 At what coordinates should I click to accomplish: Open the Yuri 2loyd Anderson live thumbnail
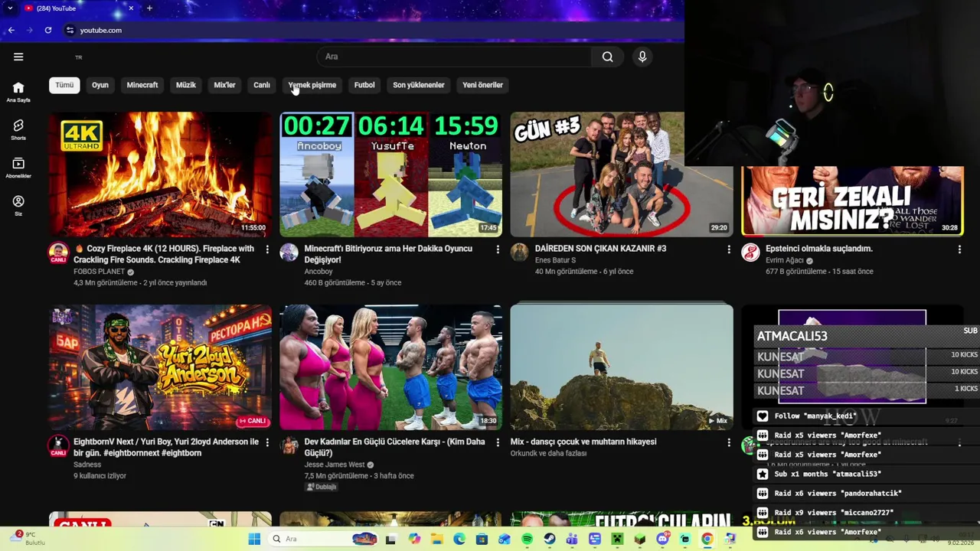(x=160, y=367)
